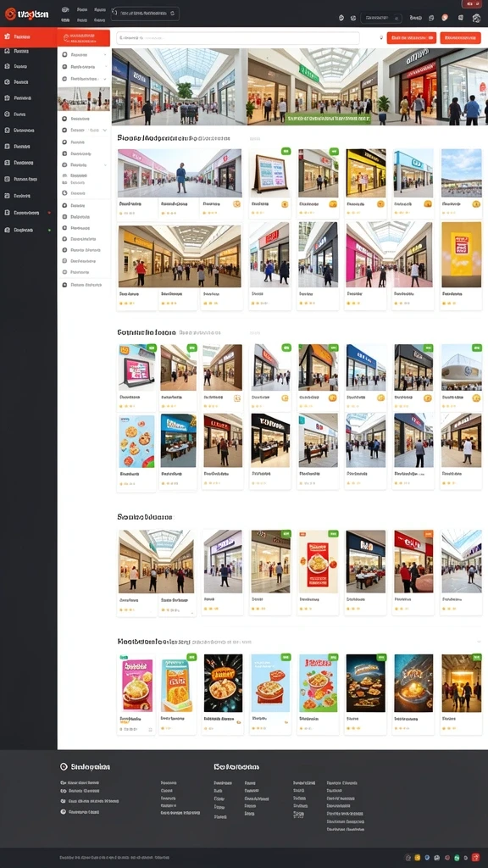Viewport: 488px width, 868px height.
Task: Click the red icon at the far top-right corner
Action: click(470, 4)
